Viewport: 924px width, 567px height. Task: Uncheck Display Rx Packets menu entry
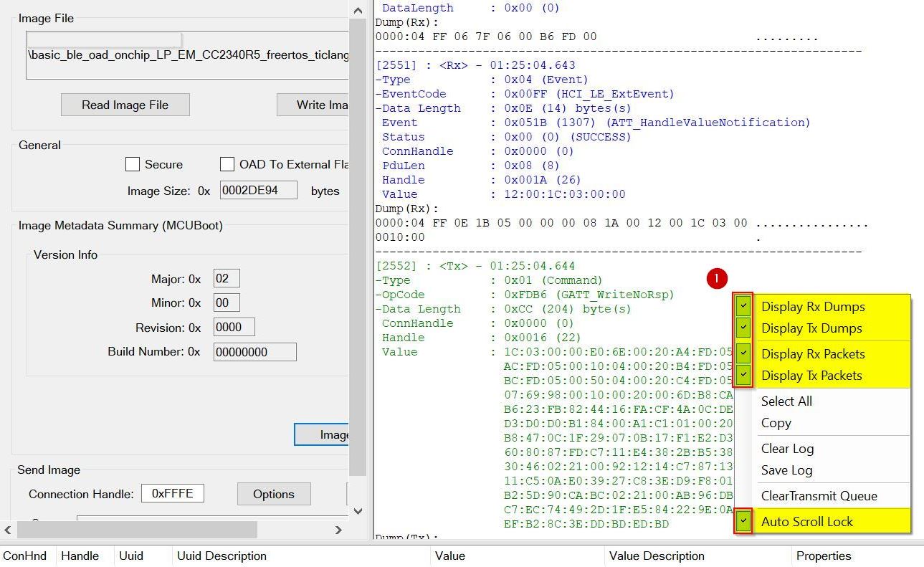tap(812, 354)
